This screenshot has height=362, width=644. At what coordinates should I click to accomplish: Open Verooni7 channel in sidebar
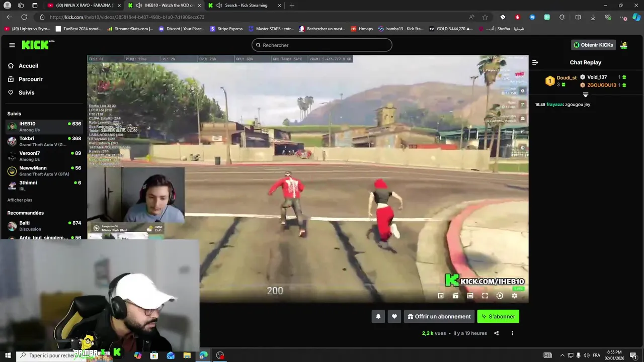click(x=44, y=156)
